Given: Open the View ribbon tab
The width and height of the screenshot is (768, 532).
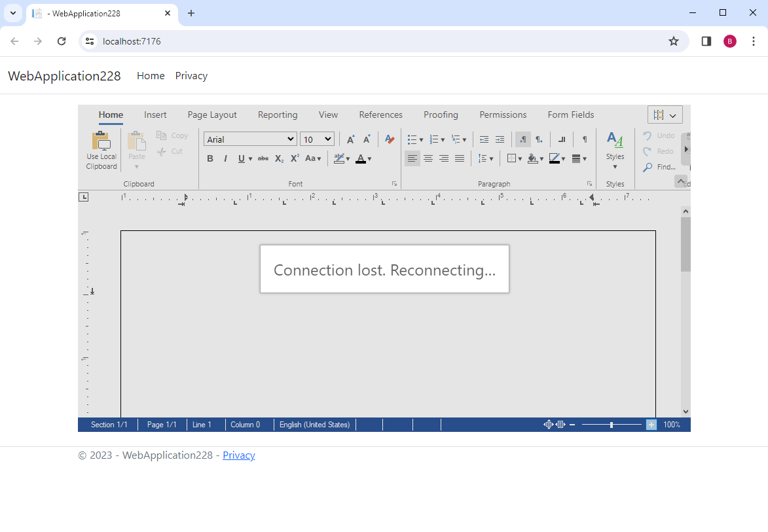Looking at the screenshot, I should pos(328,115).
